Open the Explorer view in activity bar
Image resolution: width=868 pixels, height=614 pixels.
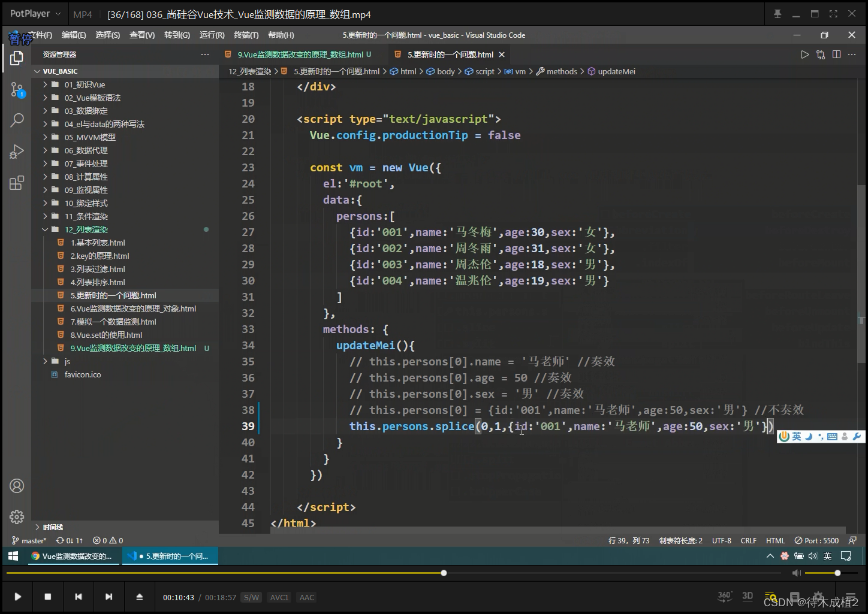17,58
